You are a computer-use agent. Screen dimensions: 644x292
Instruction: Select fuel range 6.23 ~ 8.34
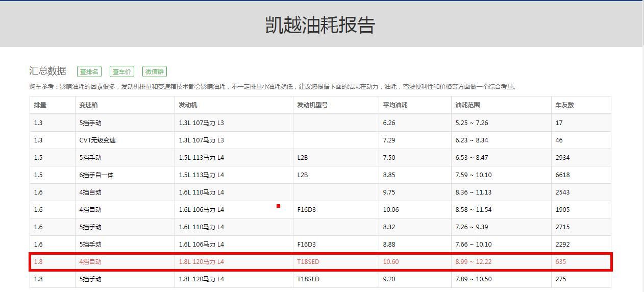coord(472,140)
